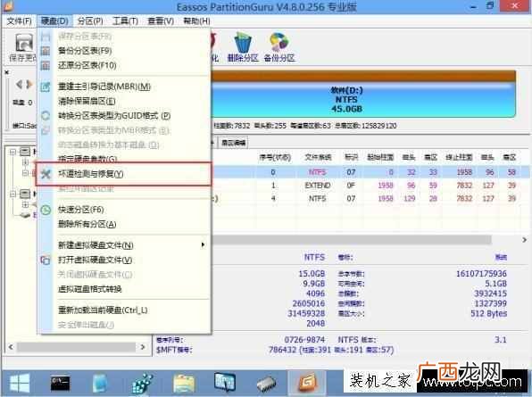Switch to the 扇区编辑 tab
Screen dimensions: 532x397
233,143
